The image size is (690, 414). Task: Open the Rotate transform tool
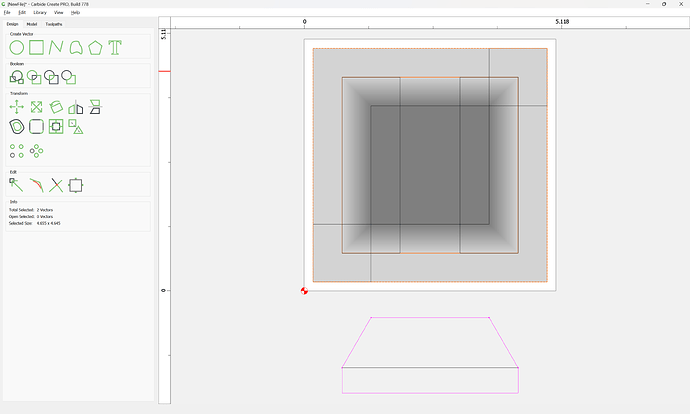point(56,107)
